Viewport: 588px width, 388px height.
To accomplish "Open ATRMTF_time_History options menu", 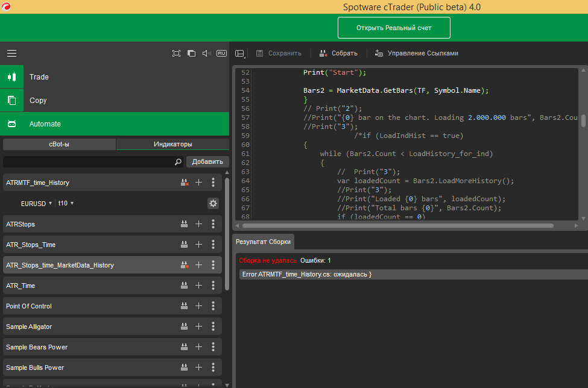I will tap(213, 183).
